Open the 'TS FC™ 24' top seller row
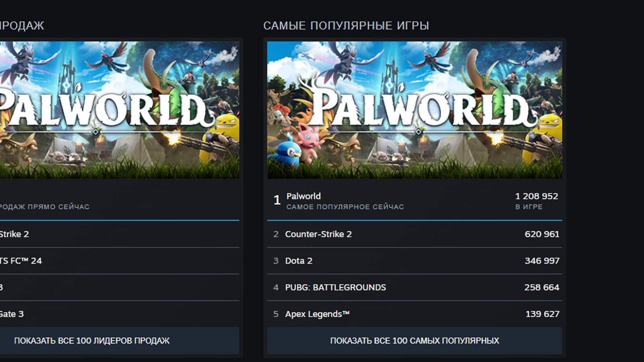The height and width of the screenshot is (362, 644). (x=120, y=261)
